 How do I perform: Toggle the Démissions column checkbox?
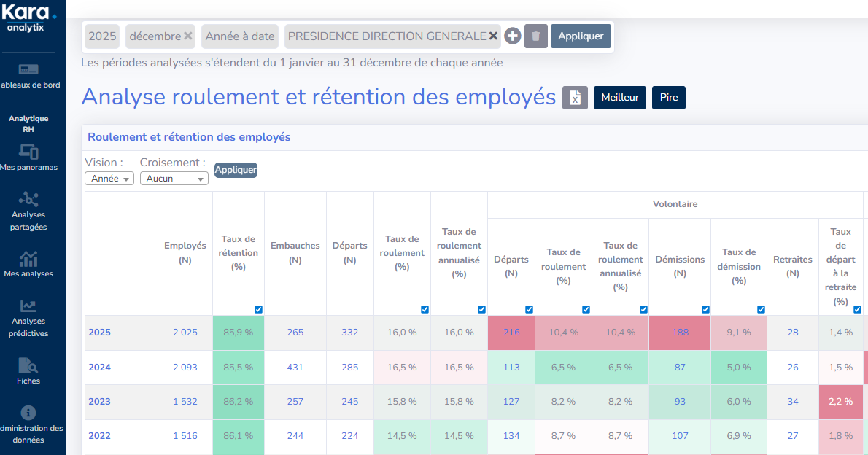[x=705, y=309]
